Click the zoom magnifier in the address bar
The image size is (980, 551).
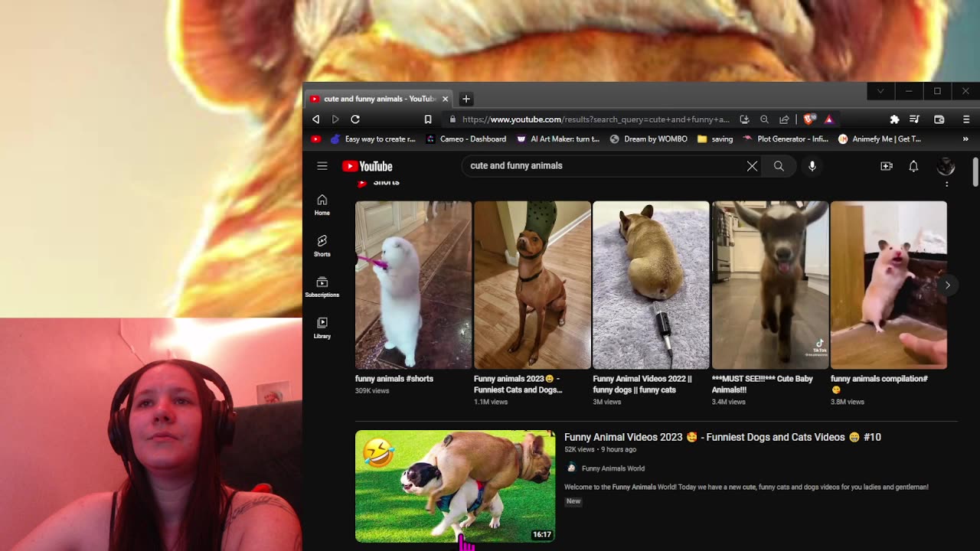(764, 119)
